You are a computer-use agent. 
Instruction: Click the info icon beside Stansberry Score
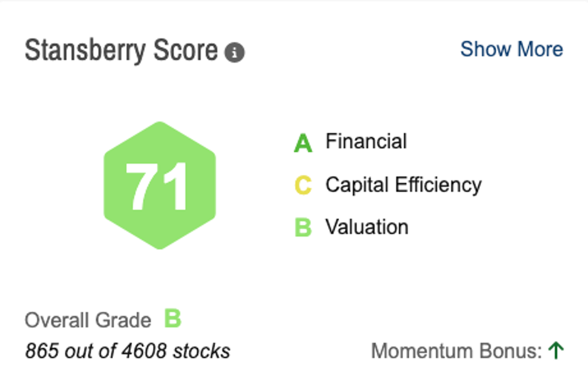click(235, 52)
